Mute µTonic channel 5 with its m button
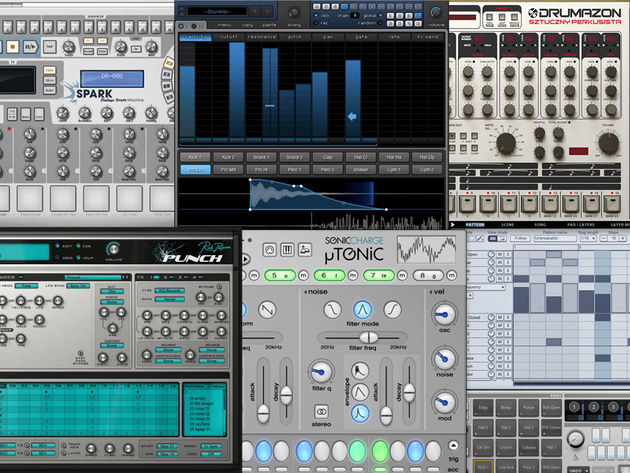 click(x=303, y=275)
